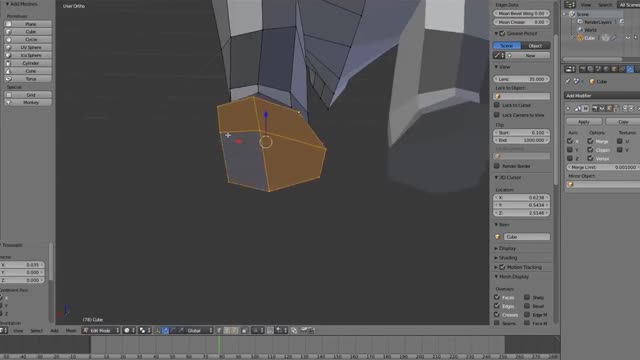Enable the Sharp overlay checkbox

tap(527, 297)
